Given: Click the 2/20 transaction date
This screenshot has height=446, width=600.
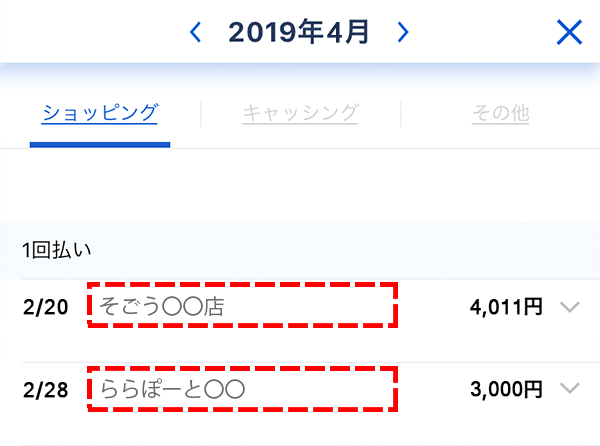Looking at the screenshot, I should coord(45,307).
